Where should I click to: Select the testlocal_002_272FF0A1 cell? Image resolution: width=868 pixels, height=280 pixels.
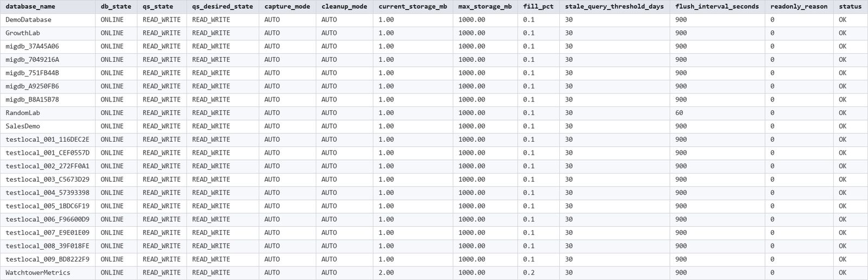pyautogui.click(x=47, y=166)
